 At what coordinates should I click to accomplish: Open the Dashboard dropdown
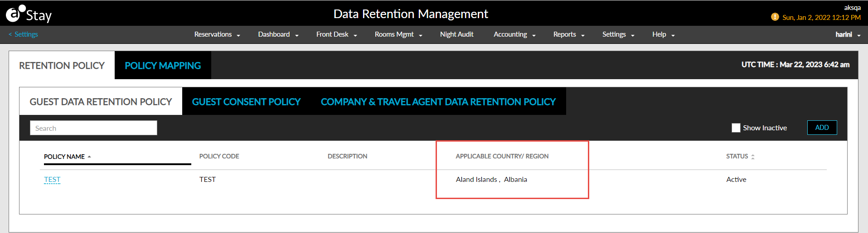point(278,35)
